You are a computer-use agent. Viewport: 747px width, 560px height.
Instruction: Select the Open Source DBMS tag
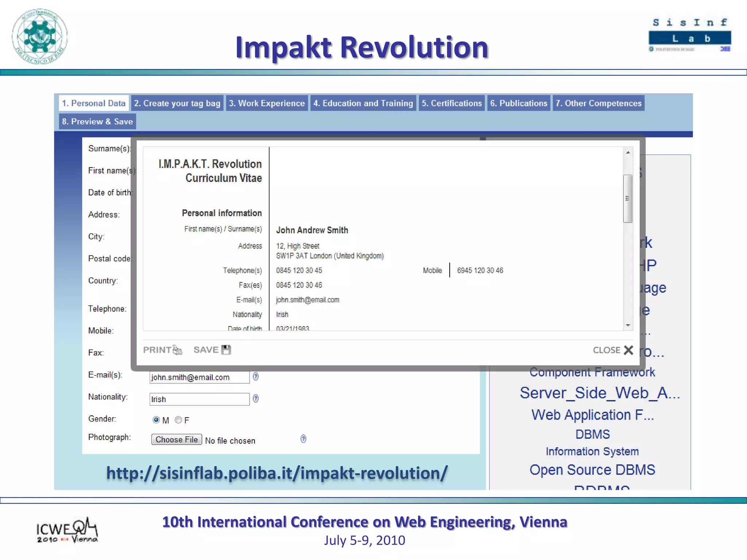[592, 470]
